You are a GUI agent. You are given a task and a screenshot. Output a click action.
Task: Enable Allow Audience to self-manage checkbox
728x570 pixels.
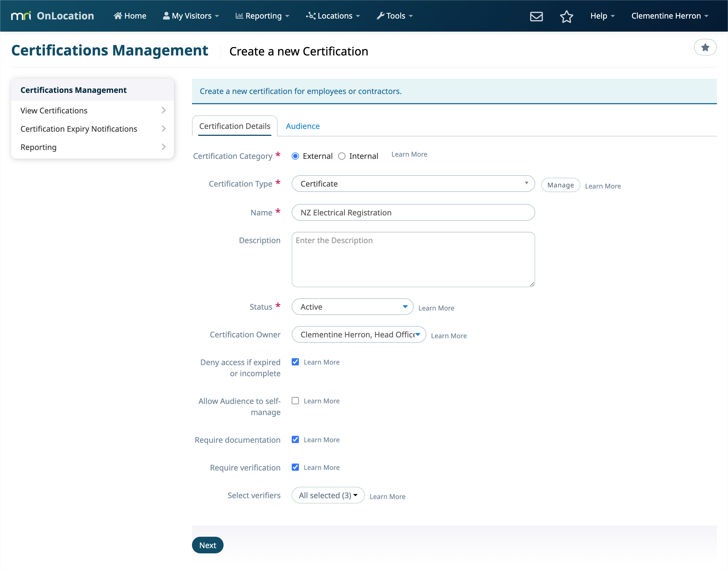coord(295,400)
